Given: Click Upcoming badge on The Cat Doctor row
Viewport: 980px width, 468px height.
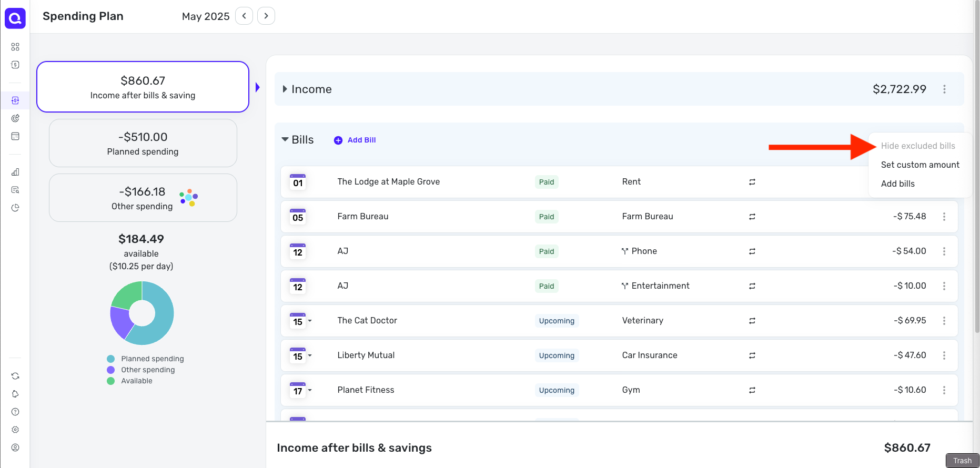Looking at the screenshot, I should (557, 321).
